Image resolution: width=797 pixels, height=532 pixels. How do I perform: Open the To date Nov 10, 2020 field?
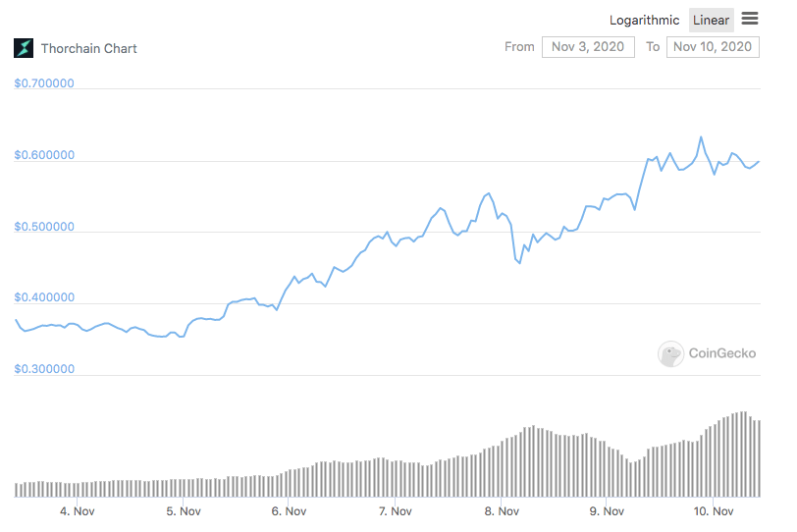(713, 47)
